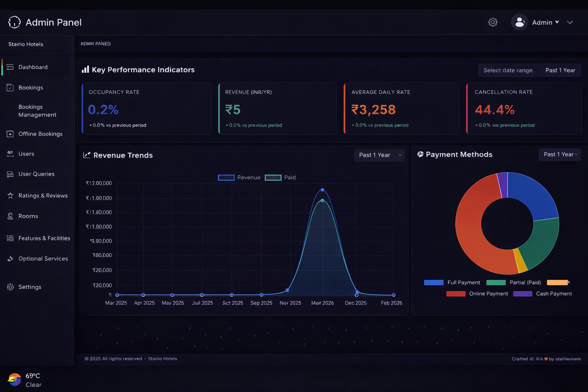The width and height of the screenshot is (588, 392).
Task: Toggle the Revenue legend in Revenue Trends
Action: pyautogui.click(x=239, y=177)
